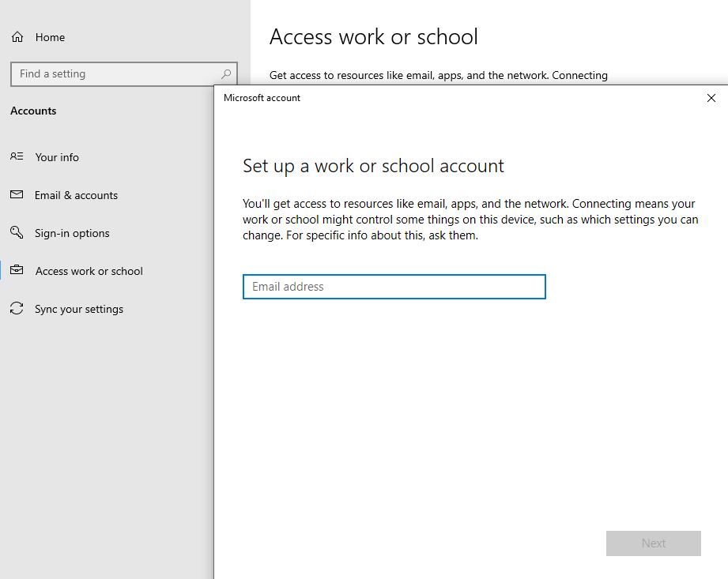Click the Accounts section heading
The image size is (728, 579).
pyautogui.click(x=33, y=111)
